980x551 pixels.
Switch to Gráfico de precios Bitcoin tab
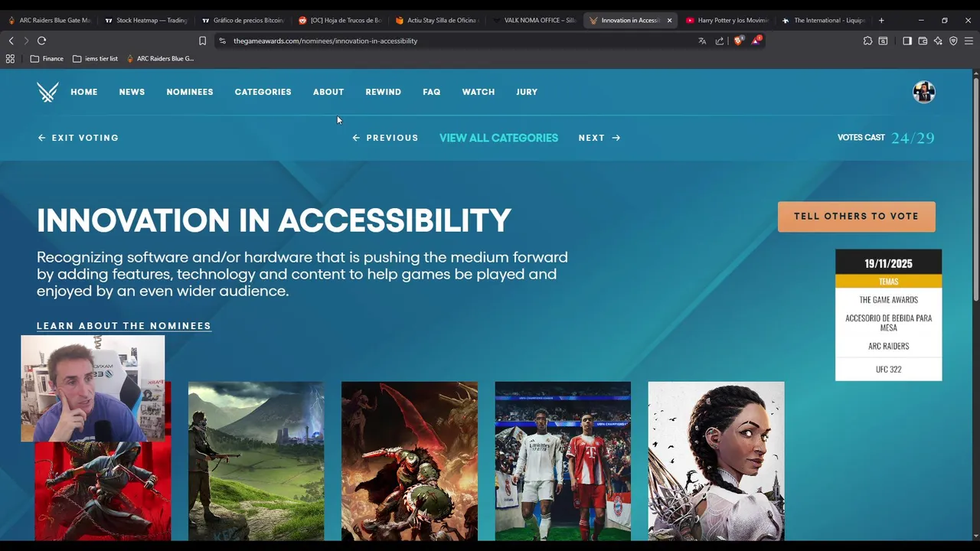243,20
